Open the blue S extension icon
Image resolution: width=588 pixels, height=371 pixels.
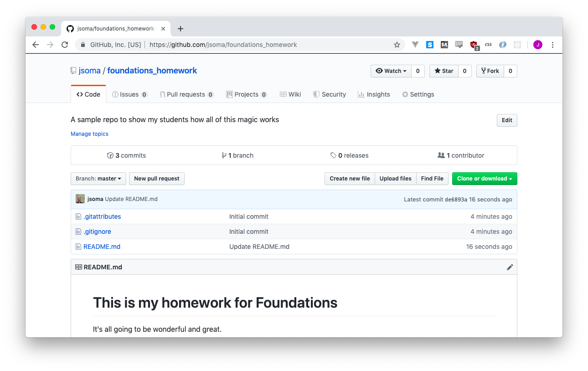click(430, 45)
